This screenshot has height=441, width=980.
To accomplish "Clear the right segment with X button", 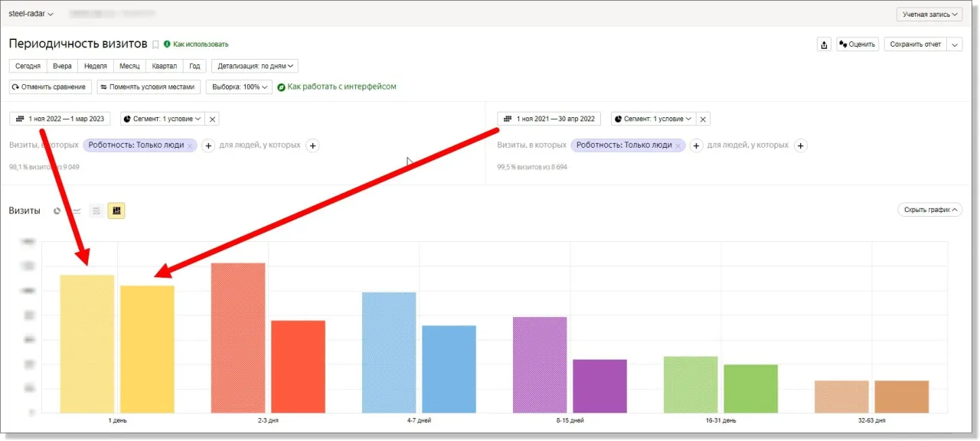I will point(703,119).
